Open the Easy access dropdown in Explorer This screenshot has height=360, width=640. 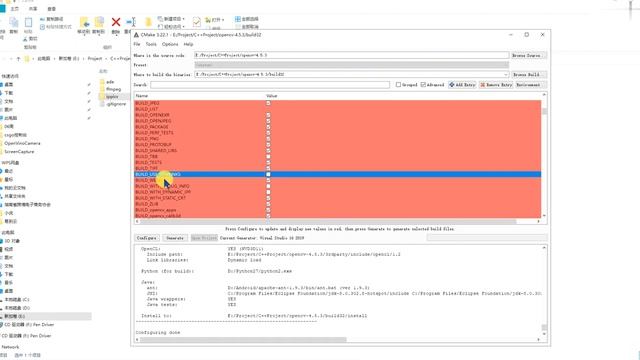tap(171, 27)
